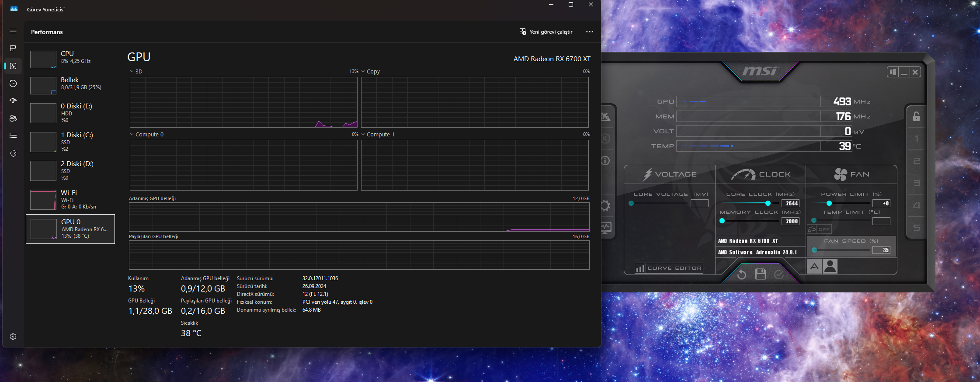Select Bellek (memory) in the performance list
980x382 pixels.
(x=70, y=85)
